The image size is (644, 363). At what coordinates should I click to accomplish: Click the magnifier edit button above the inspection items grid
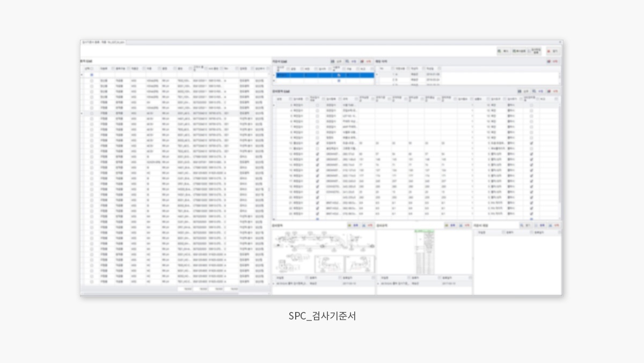coord(538,91)
